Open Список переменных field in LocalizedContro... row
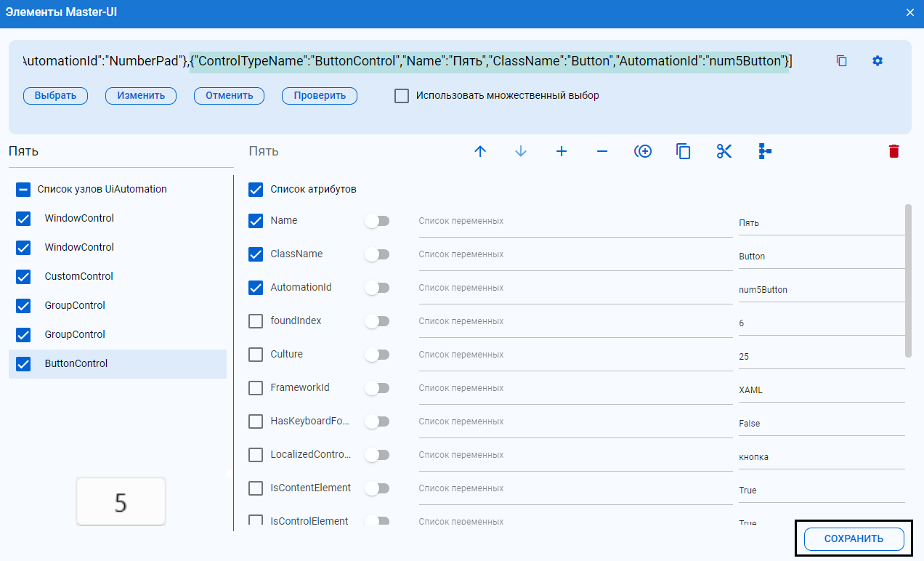This screenshot has width=924, height=561. [x=575, y=456]
